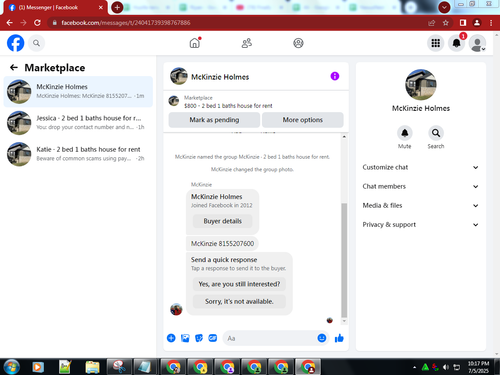Close the Messenger | Facebook tab
Image resolution: width=500 pixels, height=375 pixels.
click(x=101, y=7)
